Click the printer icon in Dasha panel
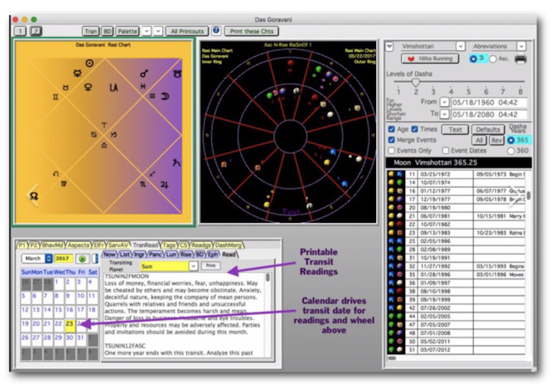Viewport: 556px width, 392px height. pos(520,59)
